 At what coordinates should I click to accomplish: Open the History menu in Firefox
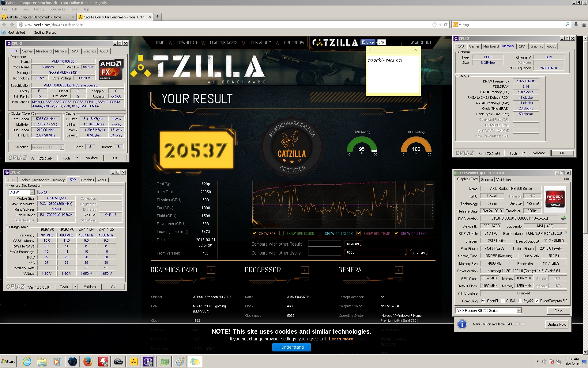coord(39,9)
